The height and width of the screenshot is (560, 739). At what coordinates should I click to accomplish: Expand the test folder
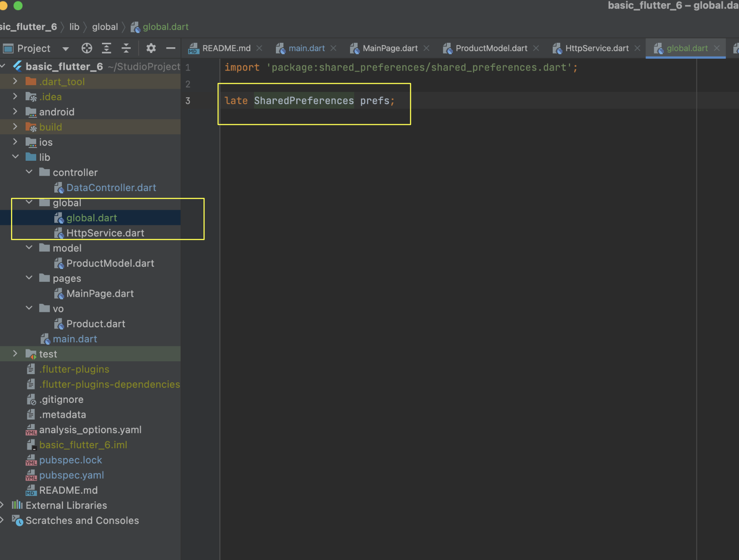[15, 354]
